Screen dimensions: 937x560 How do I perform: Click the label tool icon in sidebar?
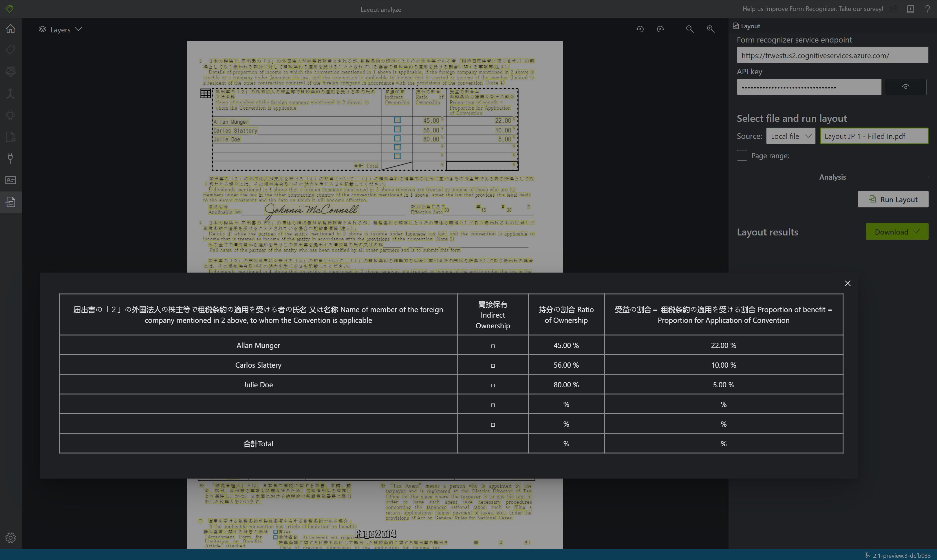click(11, 50)
